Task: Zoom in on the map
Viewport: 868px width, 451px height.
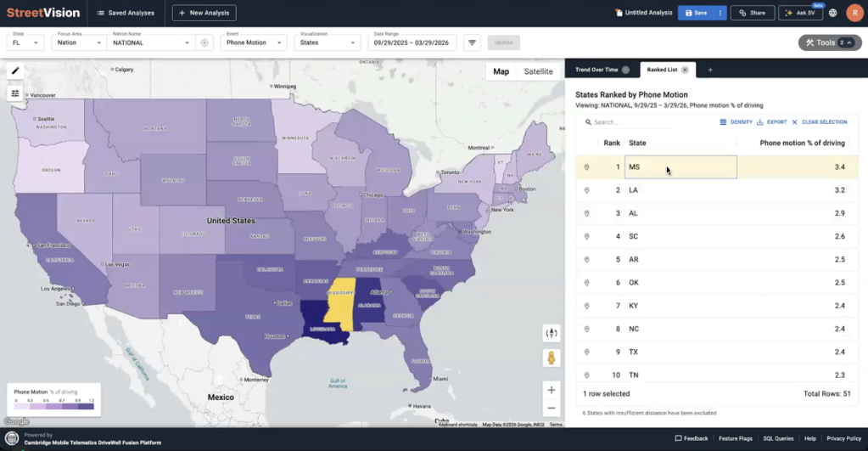Action: (551, 390)
